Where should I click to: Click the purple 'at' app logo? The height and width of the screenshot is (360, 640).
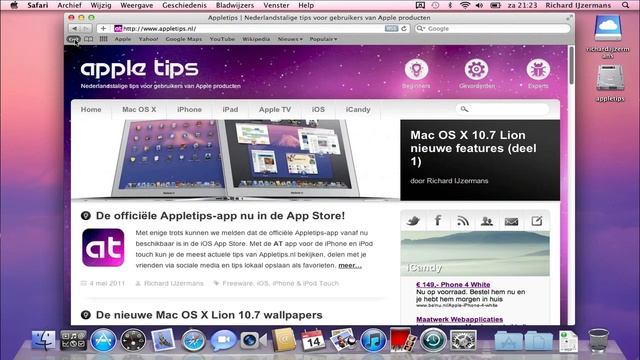pos(103,248)
